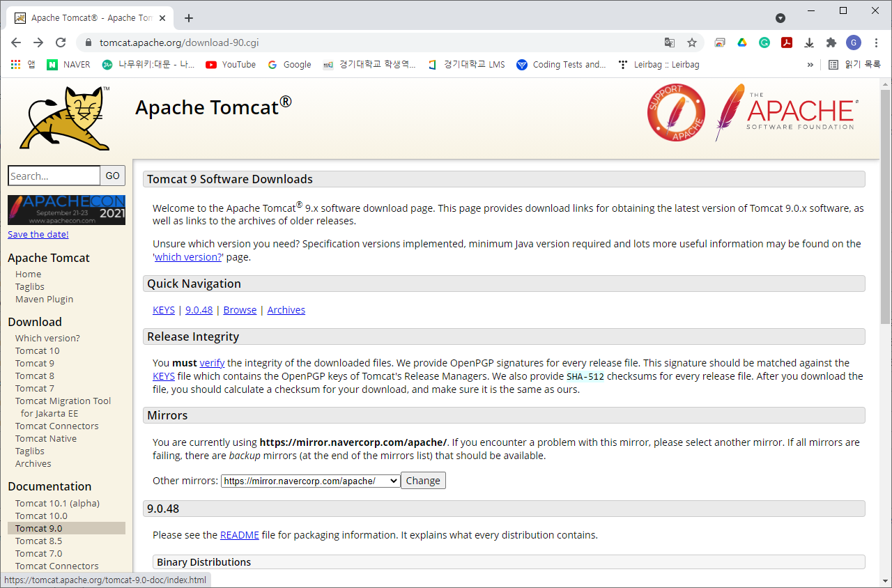Open the Google bookmark
Screen dimensions: 892x588
click(290, 64)
